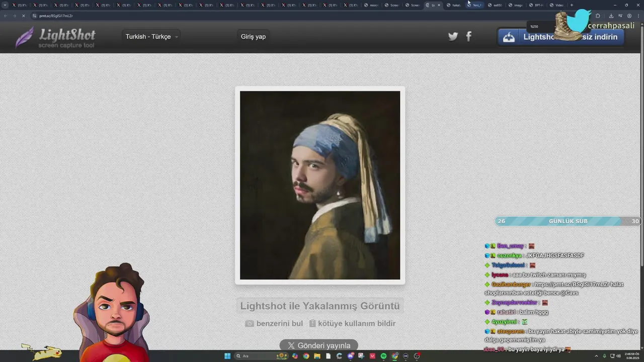Switch to the hakat browser tab

pyautogui.click(x=454, y=5)
